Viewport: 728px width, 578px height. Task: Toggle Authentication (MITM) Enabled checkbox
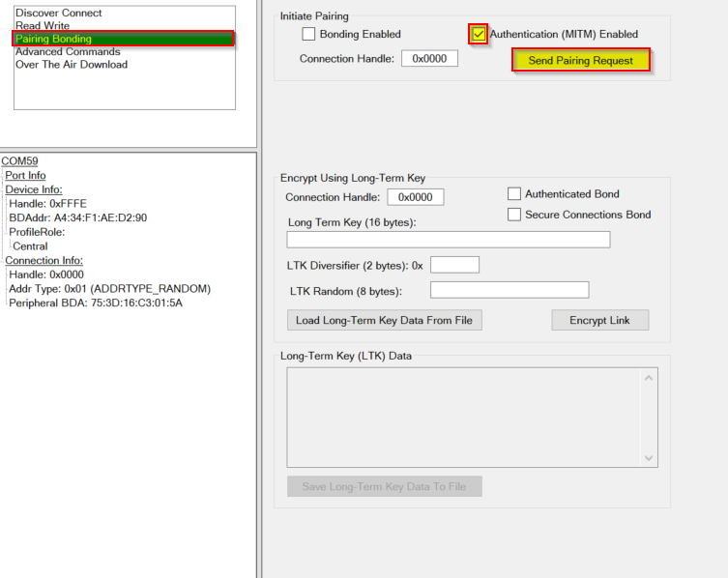479,35
